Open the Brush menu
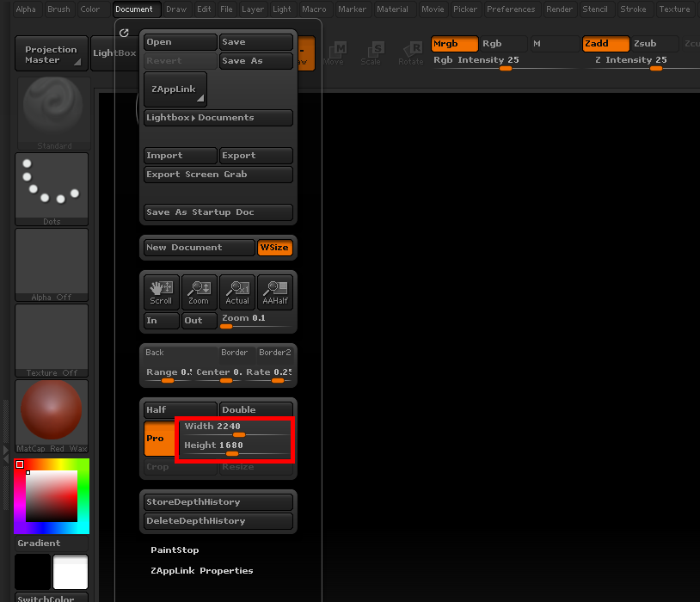This screenshot has width=700, height=602. pyautogui.click(x=59, y=9)
